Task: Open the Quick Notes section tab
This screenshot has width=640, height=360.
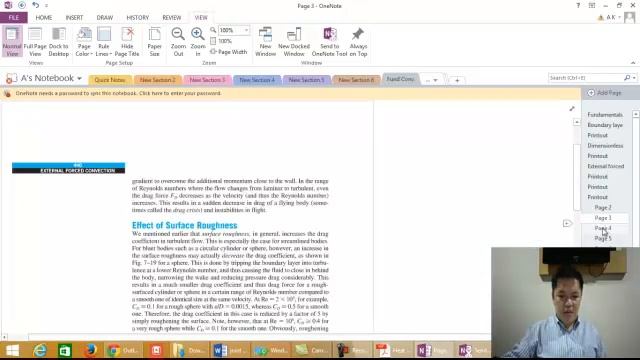Action: [110, 80]
